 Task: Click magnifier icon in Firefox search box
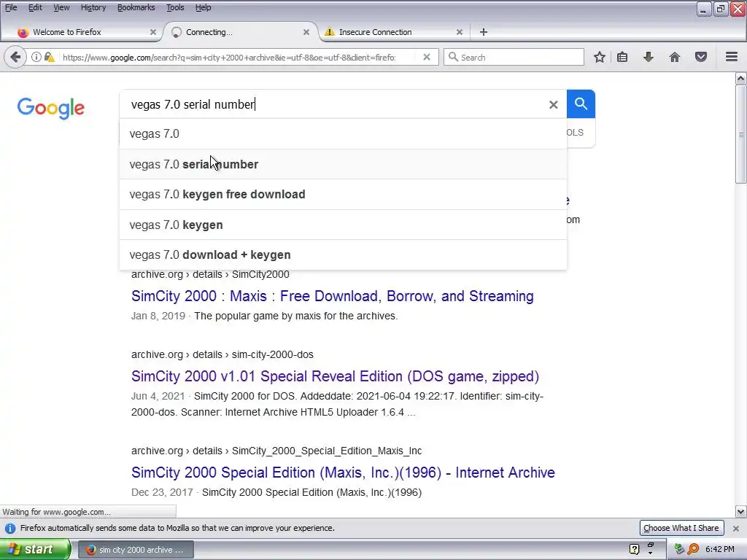[x=454, y=57]
